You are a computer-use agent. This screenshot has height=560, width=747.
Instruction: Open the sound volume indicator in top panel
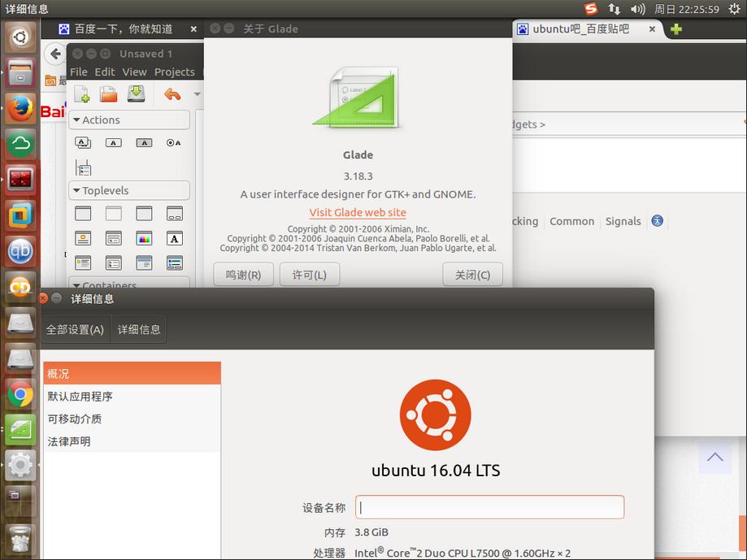click(637, 9)
